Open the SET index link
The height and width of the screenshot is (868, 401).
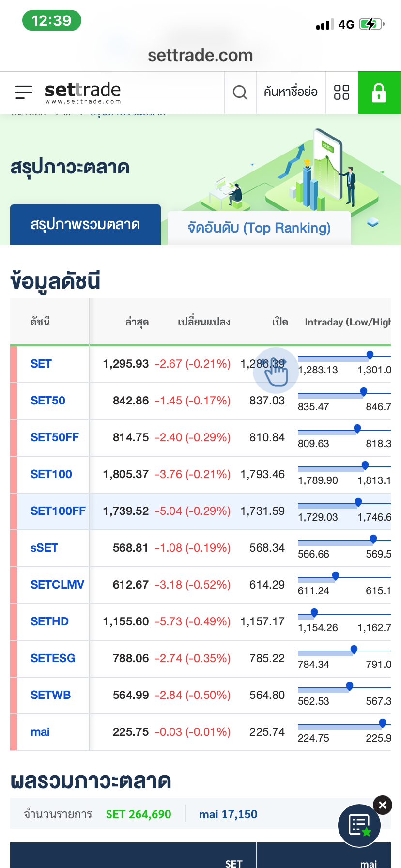(41, 364)
